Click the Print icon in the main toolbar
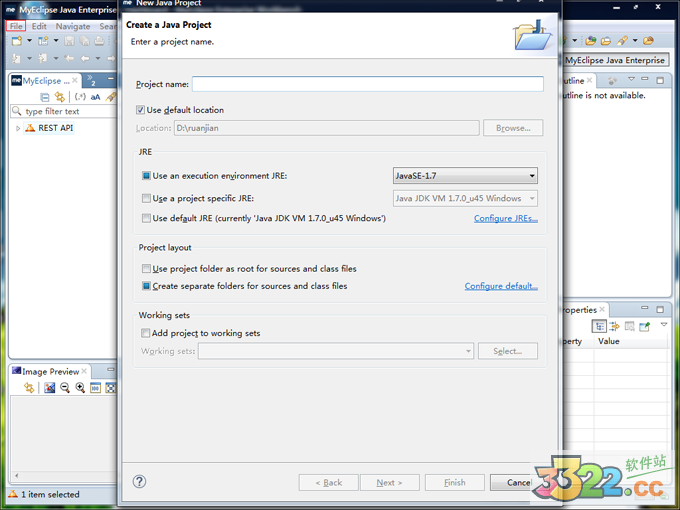 99,41
